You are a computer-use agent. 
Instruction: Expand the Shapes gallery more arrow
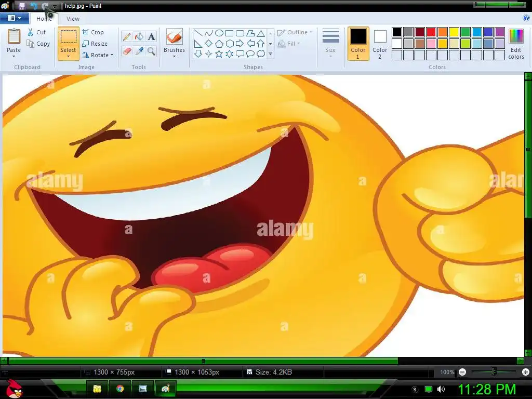tap(270, 54)
